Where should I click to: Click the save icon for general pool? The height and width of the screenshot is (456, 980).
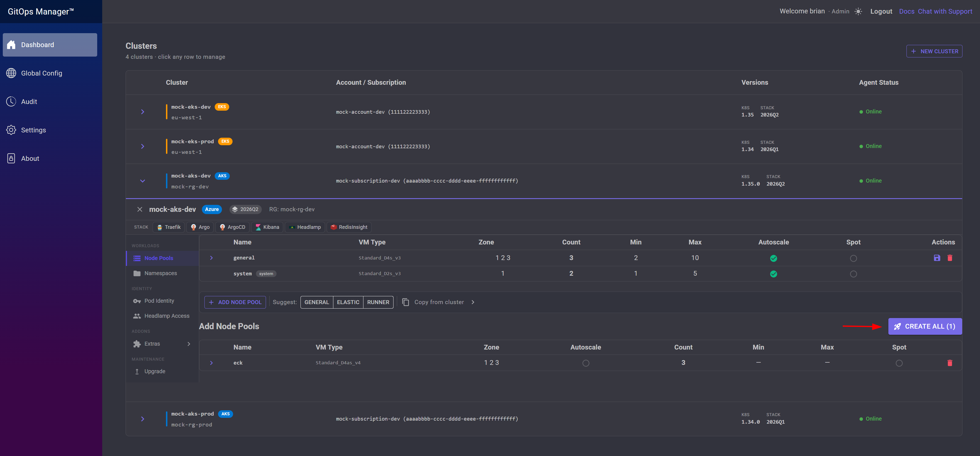[937, 258]
